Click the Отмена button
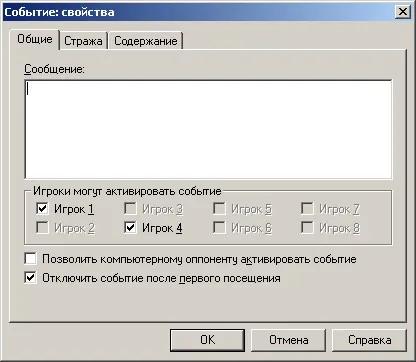This screenshot has width=416, height=362. coord(288,340)
